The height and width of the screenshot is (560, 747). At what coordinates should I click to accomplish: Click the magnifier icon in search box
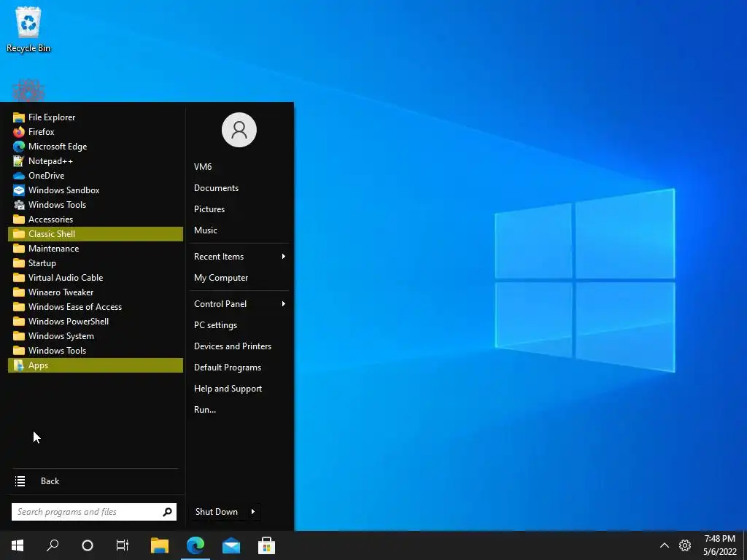pyautogui.click(x=167, y=512)
